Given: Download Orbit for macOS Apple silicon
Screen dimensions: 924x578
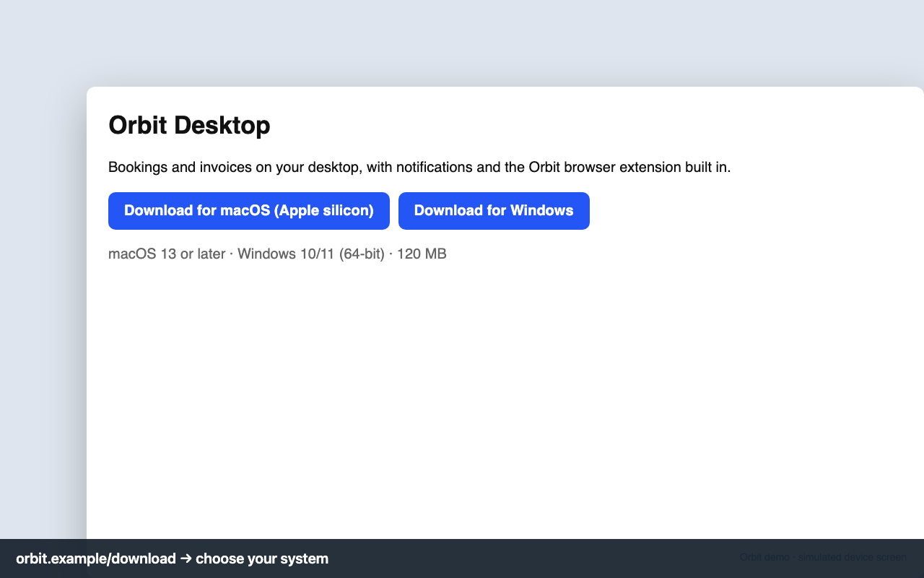Looking at the screenshot, I should (249, 211).
